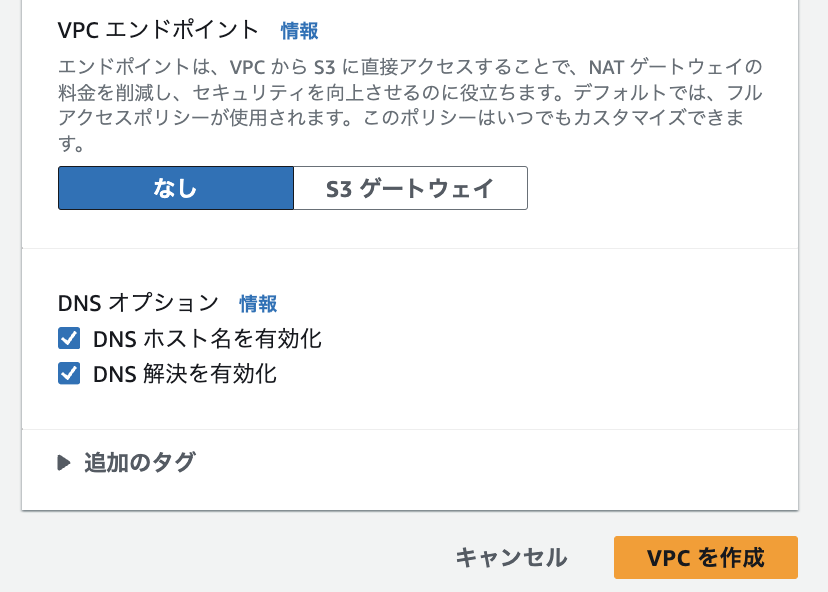Click the DNS ホスト名を有効化 label text
The width and height of the screenshot is (828, 592).
207,338
